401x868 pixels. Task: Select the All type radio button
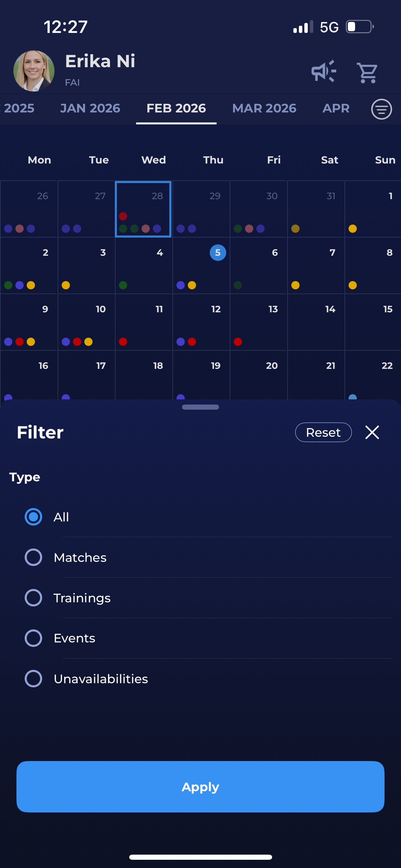34,517
